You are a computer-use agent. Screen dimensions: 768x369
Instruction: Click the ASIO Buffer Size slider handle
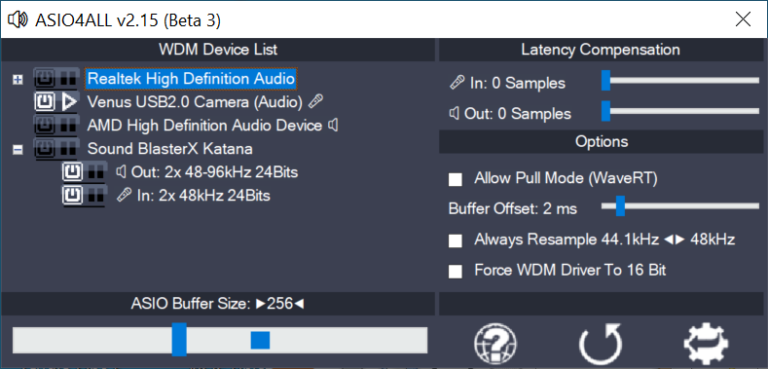point(179,339)
